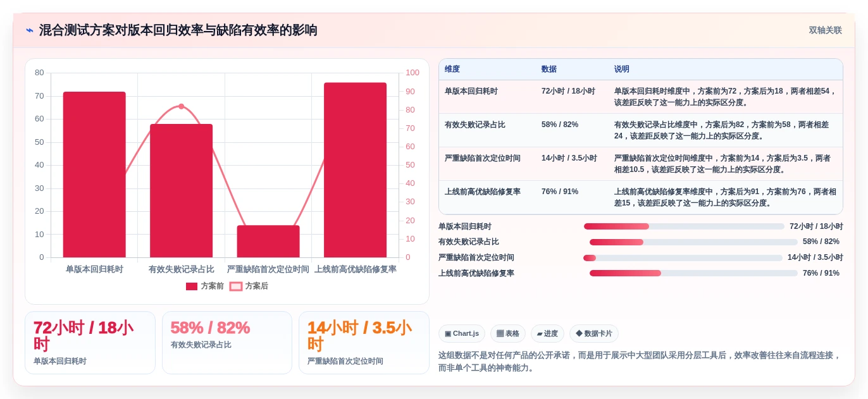This screenshot has width=868, height=399.
Task: Toggle 方案后 legend swatch in chart
Action: tap(236, 286)
